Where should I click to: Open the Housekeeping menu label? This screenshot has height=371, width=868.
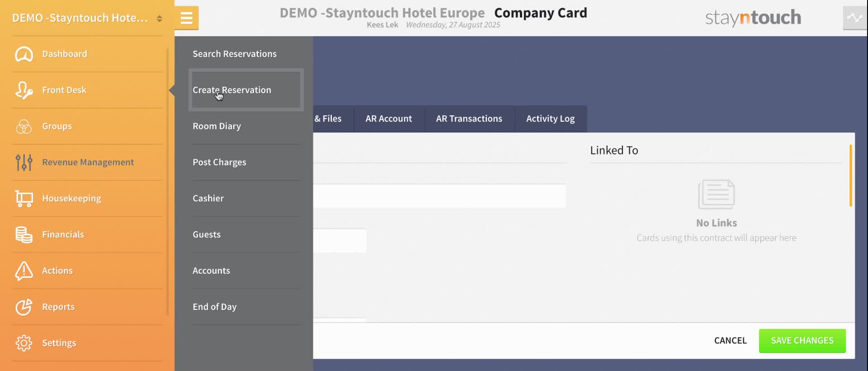[71, 199]
